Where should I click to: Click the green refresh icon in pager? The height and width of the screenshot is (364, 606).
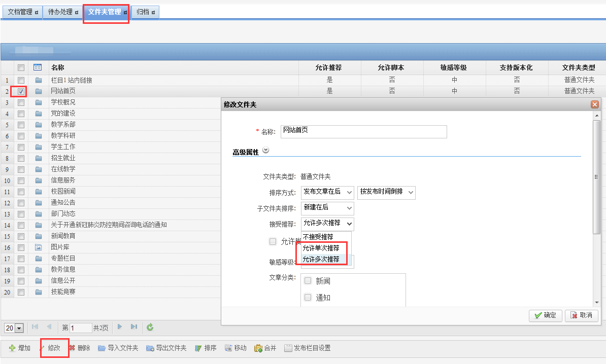click(x=150, y=327)
